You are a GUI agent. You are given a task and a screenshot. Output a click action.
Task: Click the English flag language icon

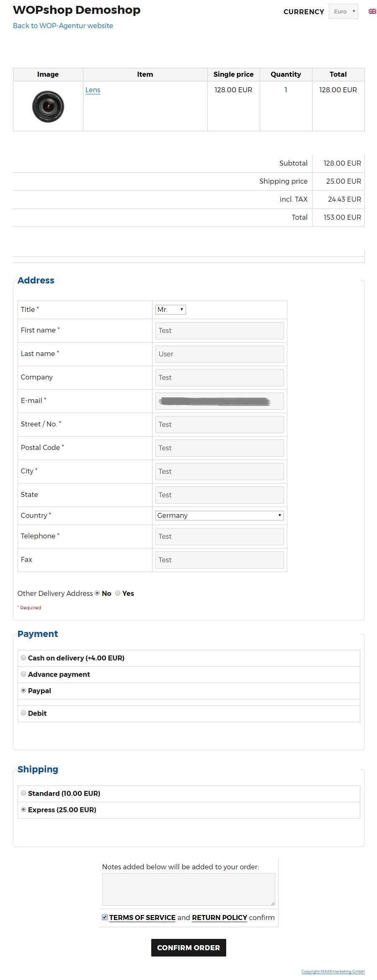point(372,11)
